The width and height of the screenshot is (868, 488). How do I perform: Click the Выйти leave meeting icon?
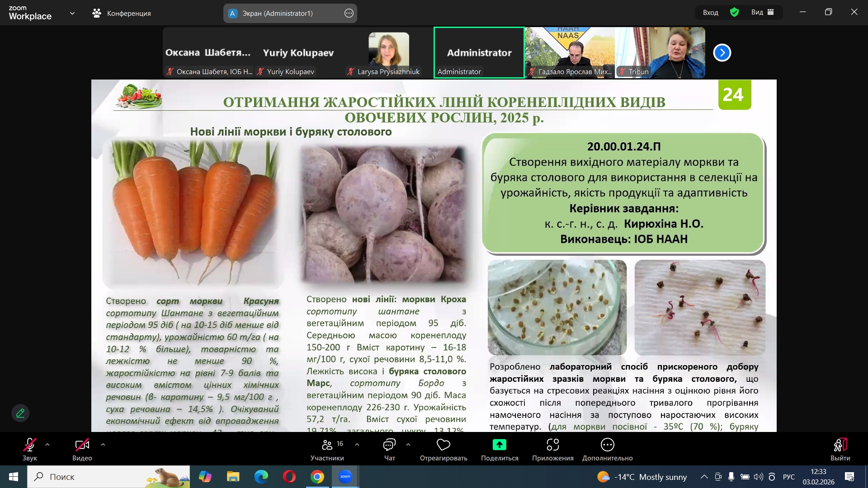840,445
